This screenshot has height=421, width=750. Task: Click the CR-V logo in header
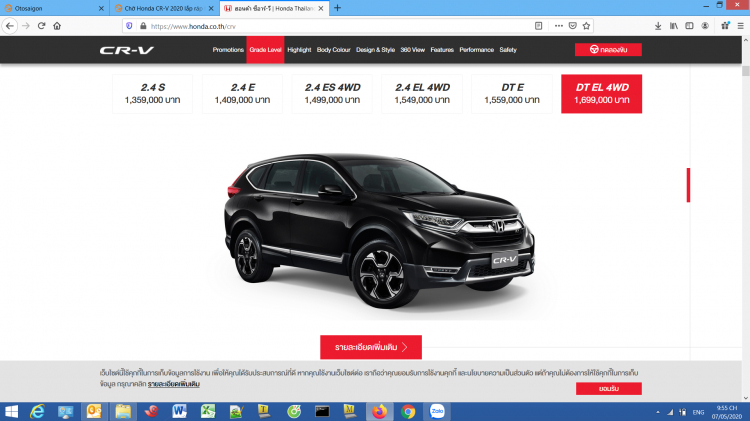127,50
